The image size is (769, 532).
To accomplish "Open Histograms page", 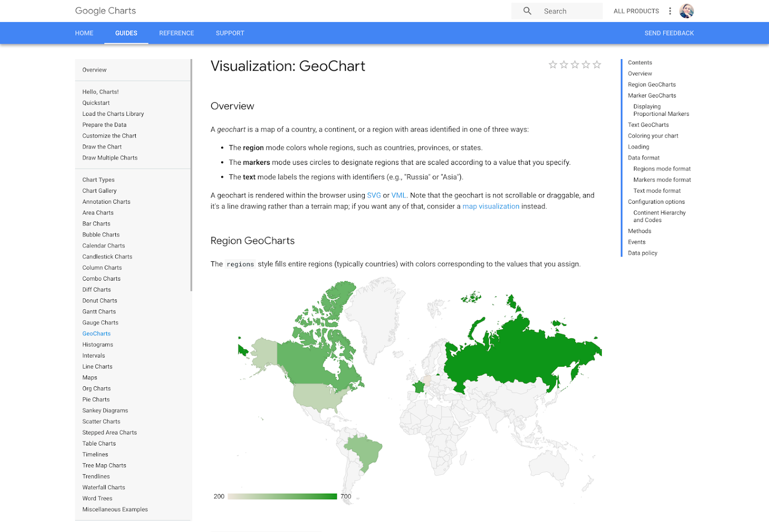I will tap(98, 345).
